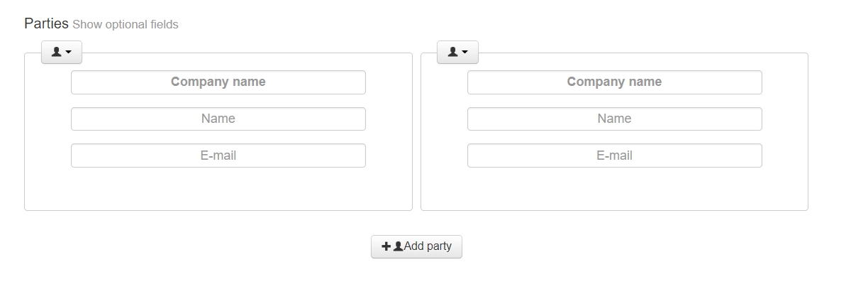Open the right party type selector
The height and width of the screenshot is (284, 868).
457,52
